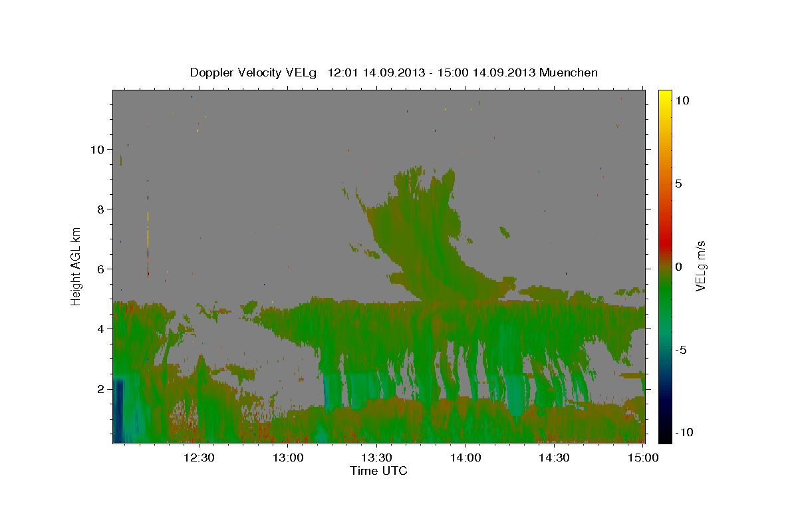Click the yellow vertical streak near 12:12
The image size is (798, 532).
(x=148, y=229)
